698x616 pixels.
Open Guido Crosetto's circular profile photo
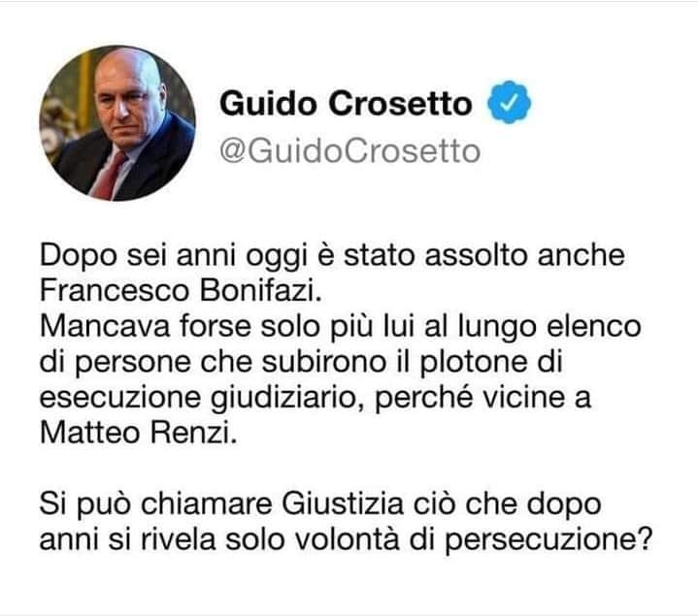[117, 123]
